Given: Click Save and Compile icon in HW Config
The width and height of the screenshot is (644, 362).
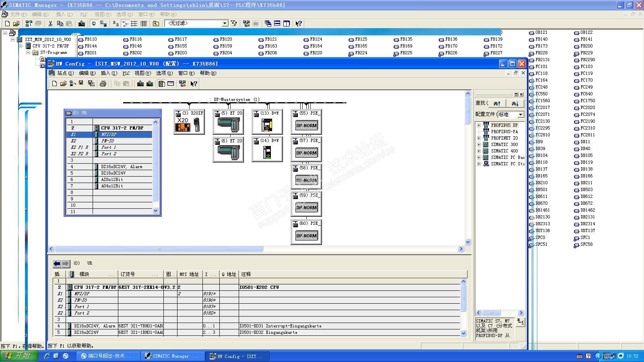Looking at the screenshot, I should [91, 84].
